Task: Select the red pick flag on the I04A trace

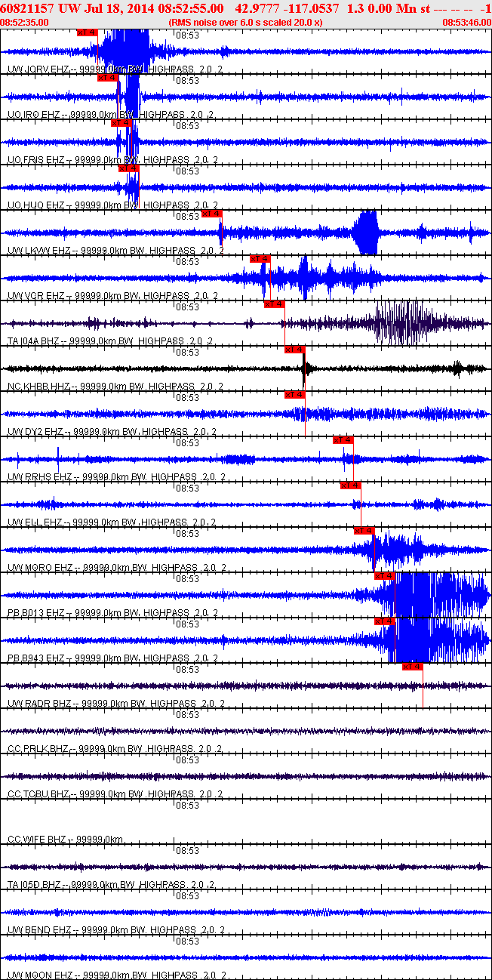Action: pyautogui.click(x=275, y=304)
